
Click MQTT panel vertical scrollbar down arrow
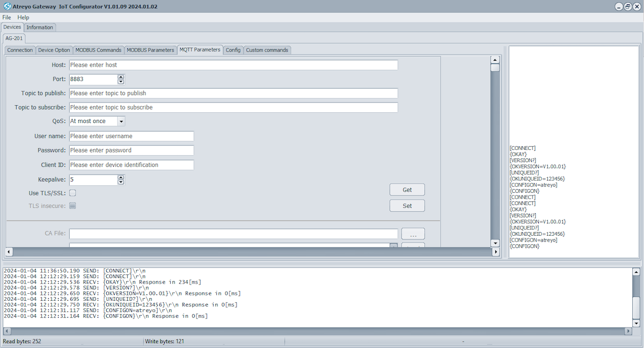pos(495,243)
